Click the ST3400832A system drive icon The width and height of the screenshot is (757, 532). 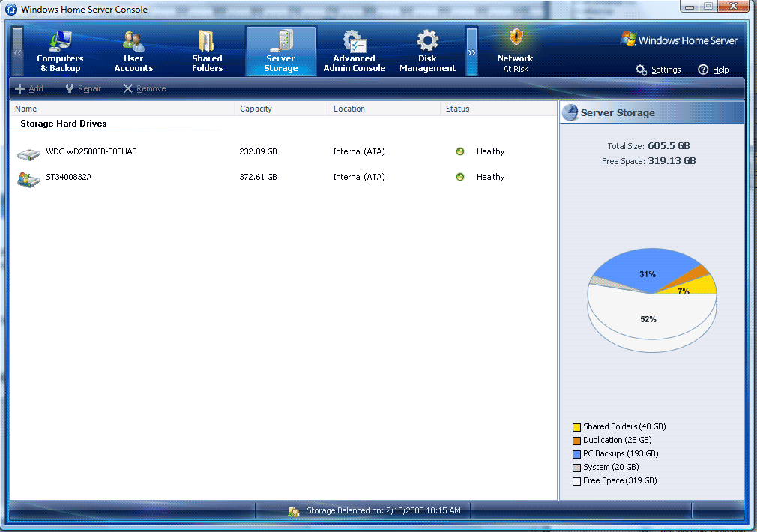(28, 180)
